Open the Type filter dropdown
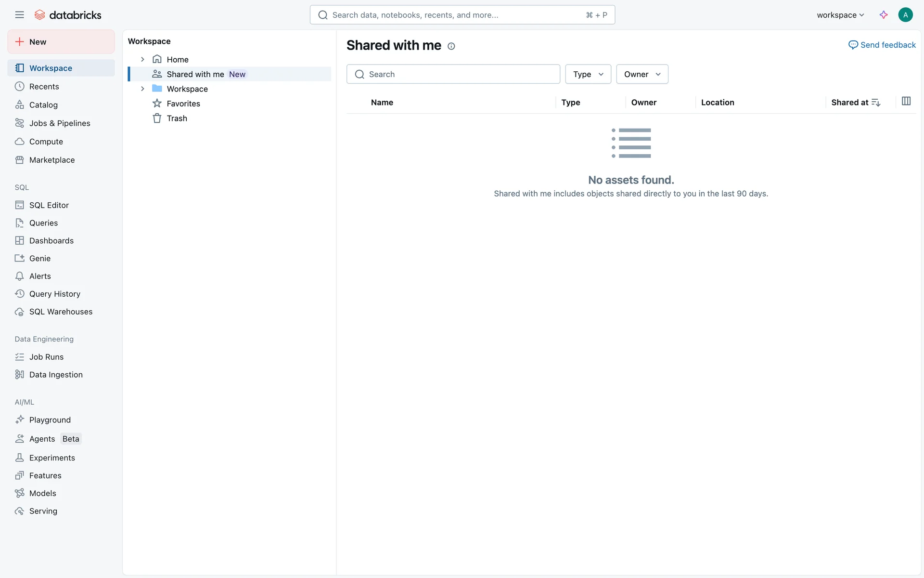 (x=588, y=74)
